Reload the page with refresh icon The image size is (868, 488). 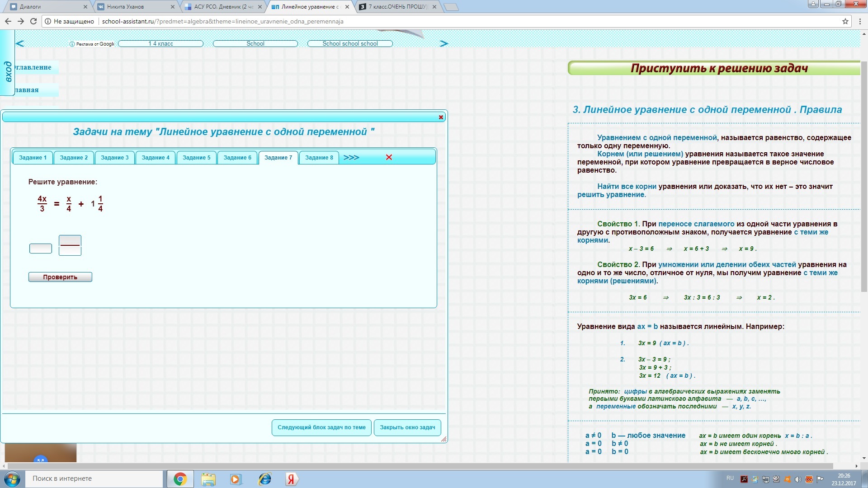(33, 21)
